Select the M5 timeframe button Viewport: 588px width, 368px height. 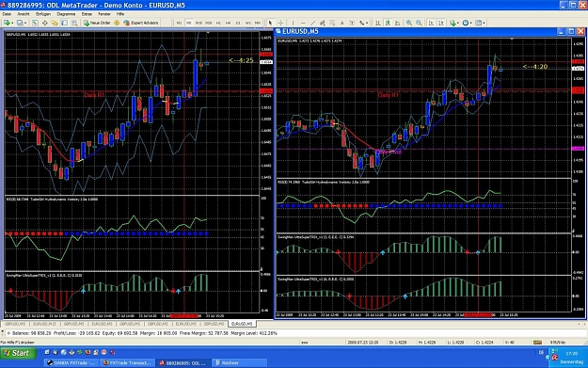(189, 23)
